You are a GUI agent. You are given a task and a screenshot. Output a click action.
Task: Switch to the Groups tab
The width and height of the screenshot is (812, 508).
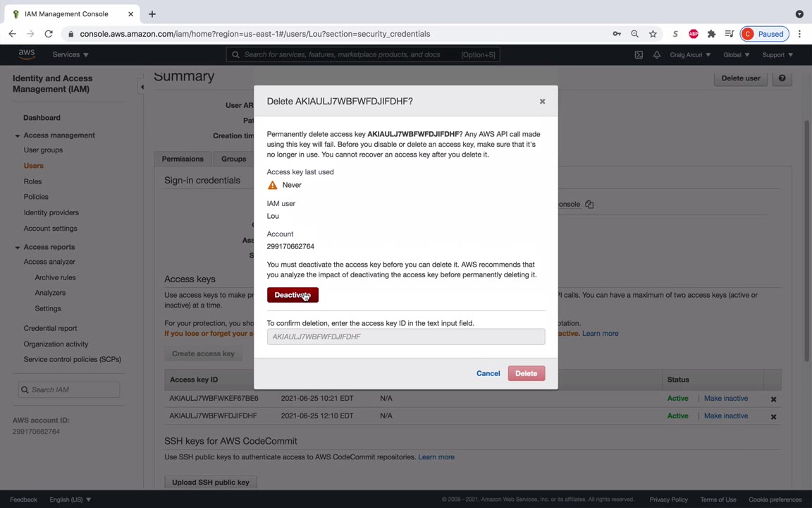tap(233, 159)
